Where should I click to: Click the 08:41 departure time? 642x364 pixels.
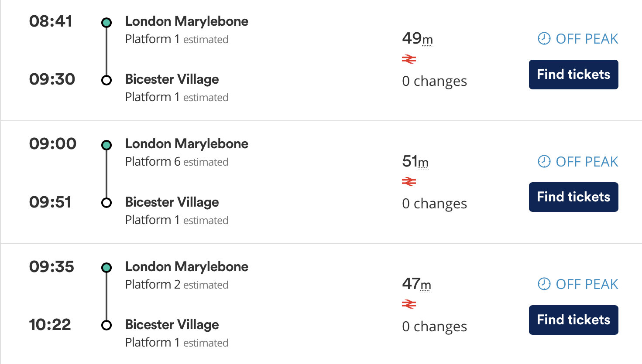click(51, 21)
